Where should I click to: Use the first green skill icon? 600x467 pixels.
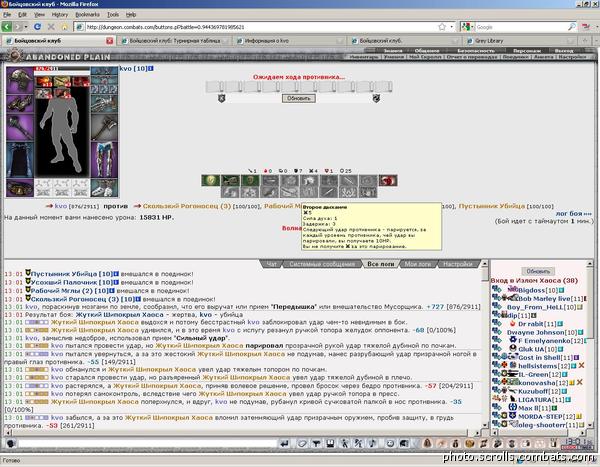pos(211,180)
